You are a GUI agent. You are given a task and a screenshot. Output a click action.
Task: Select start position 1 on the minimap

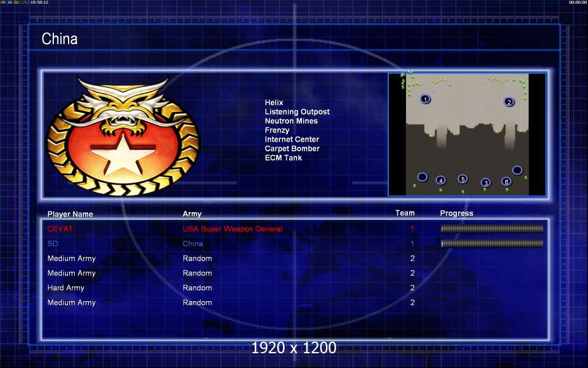click(x=425, y=99)
